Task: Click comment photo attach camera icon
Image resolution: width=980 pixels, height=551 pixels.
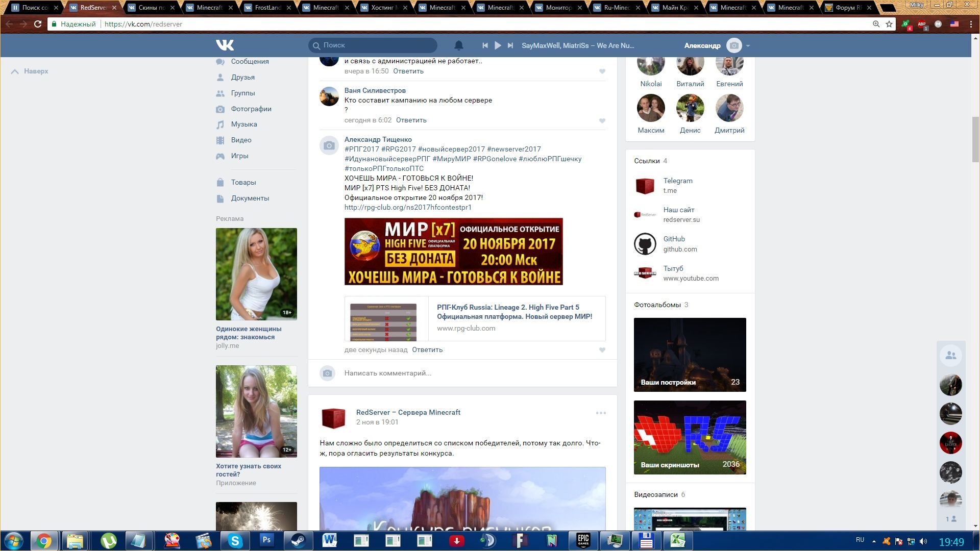Action: [x=328, y=373]
